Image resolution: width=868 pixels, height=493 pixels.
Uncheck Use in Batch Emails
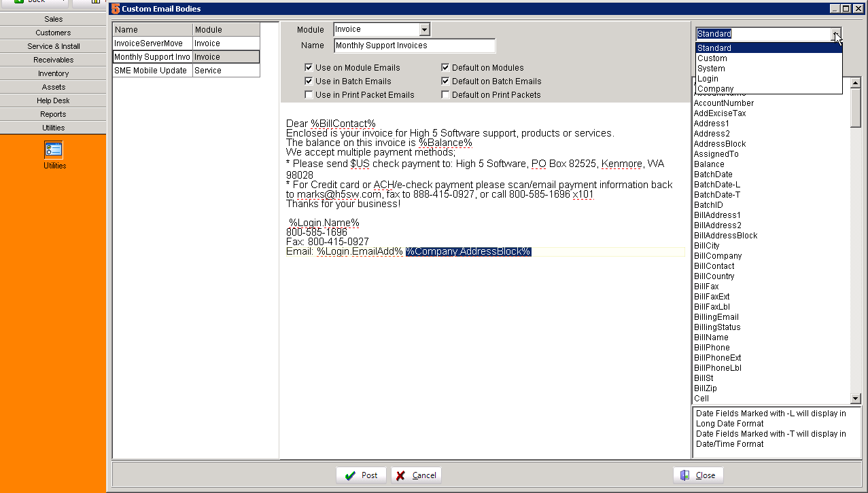pos(309,81)
